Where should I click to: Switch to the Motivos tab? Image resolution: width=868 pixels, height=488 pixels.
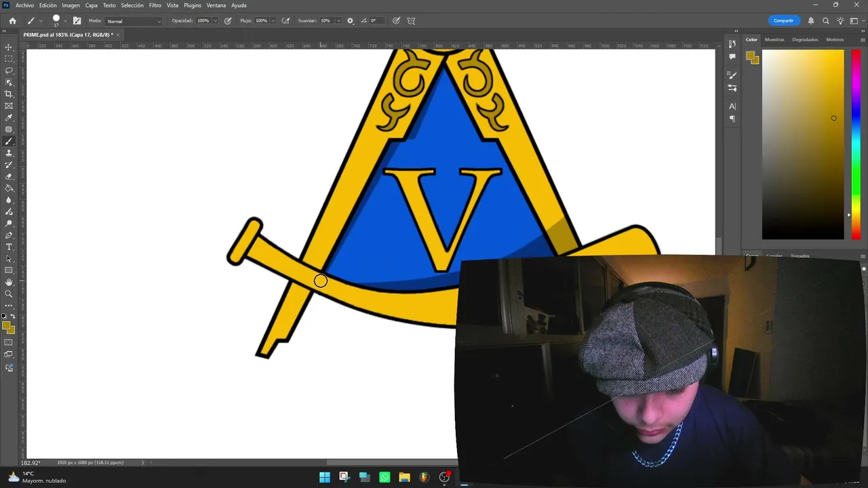(x=835, y=39)
